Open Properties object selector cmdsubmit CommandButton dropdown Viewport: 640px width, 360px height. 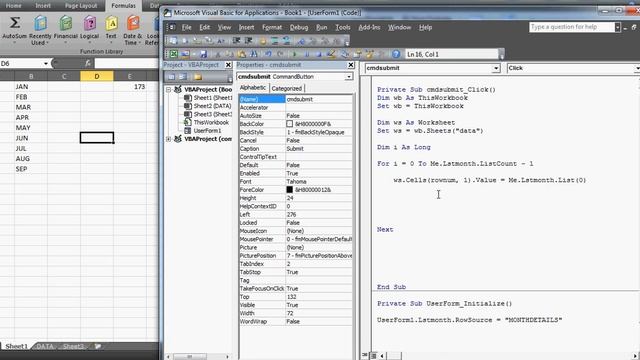pyautogui.click(x=349, y=77)
